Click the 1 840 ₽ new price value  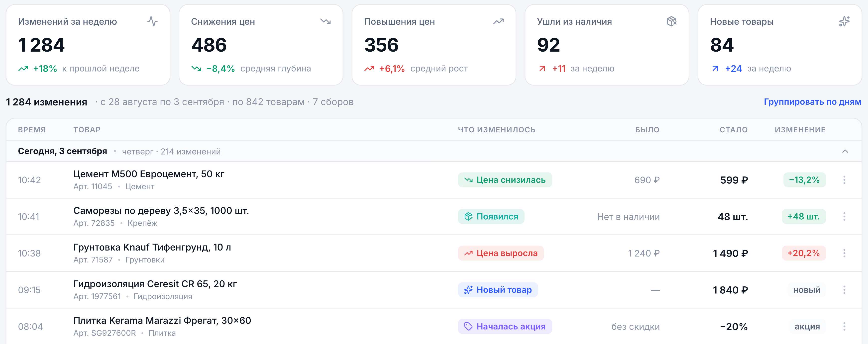pyautogui.click(x=730, y=290)
